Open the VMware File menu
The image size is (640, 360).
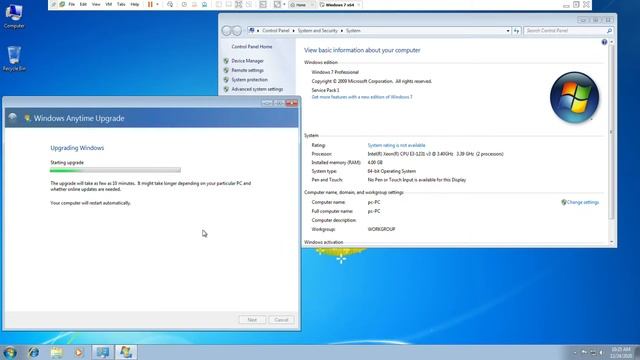72,4
